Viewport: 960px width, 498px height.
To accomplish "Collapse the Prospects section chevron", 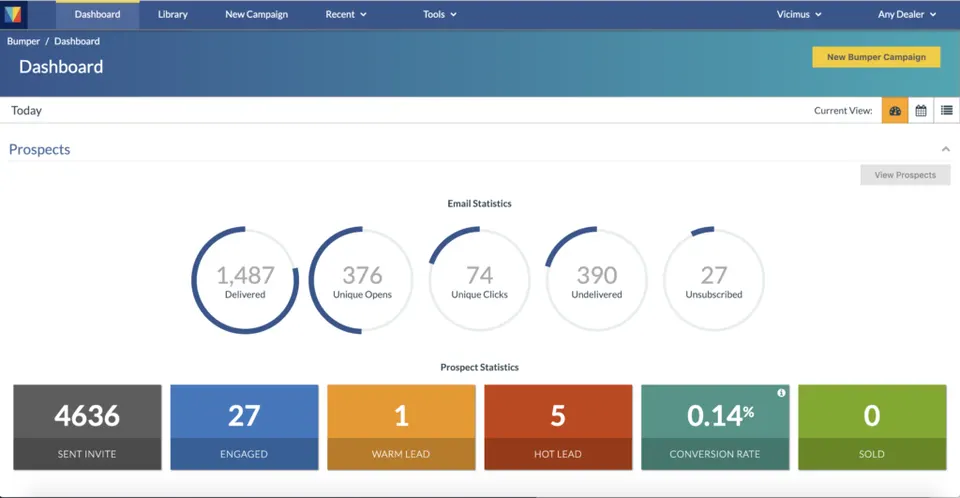I will [x=946, y=149].
